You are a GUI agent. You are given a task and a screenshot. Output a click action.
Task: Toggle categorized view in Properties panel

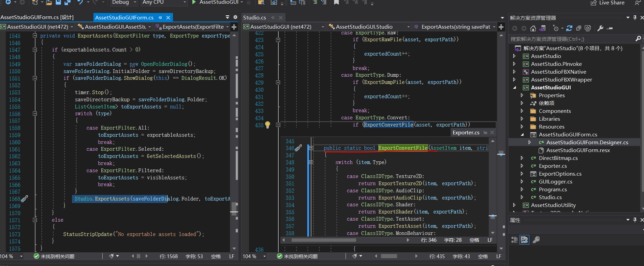(x=514, y=240)
